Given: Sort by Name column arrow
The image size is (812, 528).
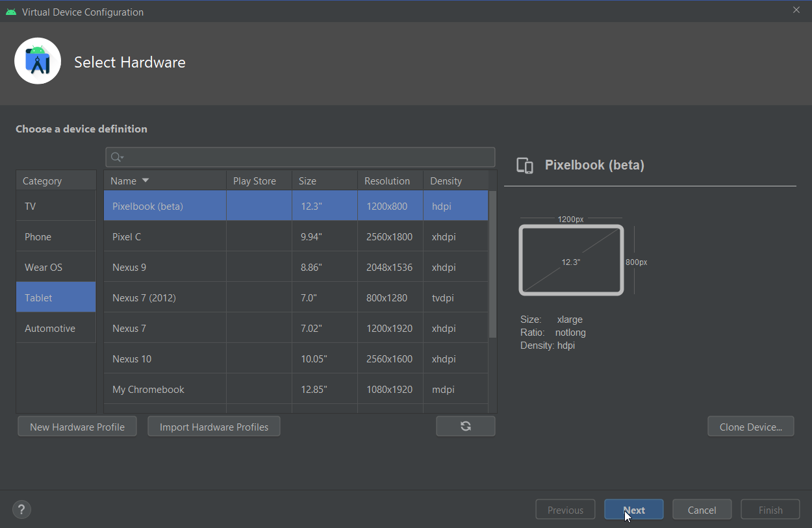Looking at the screenshot, I should (x=146, y=181).
